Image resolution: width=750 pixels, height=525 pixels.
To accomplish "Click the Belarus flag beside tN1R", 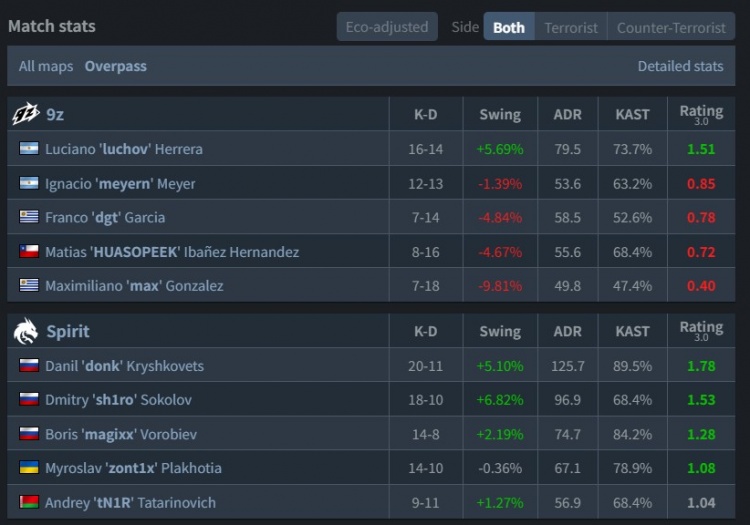I will pyautogui.click(x=29, y=502).
